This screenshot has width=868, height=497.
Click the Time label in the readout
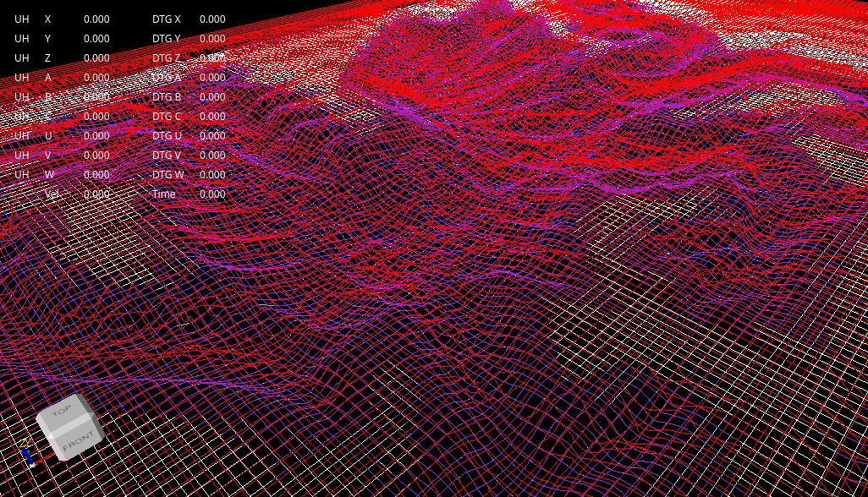click(x=164, y=194)
